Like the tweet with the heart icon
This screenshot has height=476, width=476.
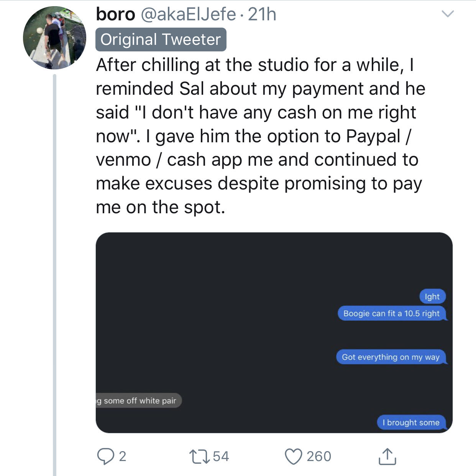(x=294, y=456)
